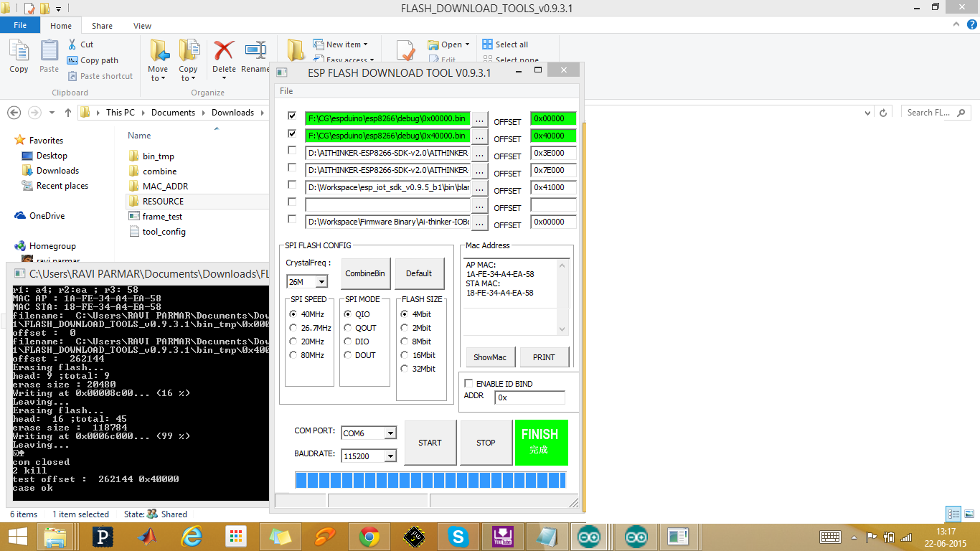Enable the ENABLE ID BIND checkbox
Viewport: 980px width, 551px height.
(468, 383)
